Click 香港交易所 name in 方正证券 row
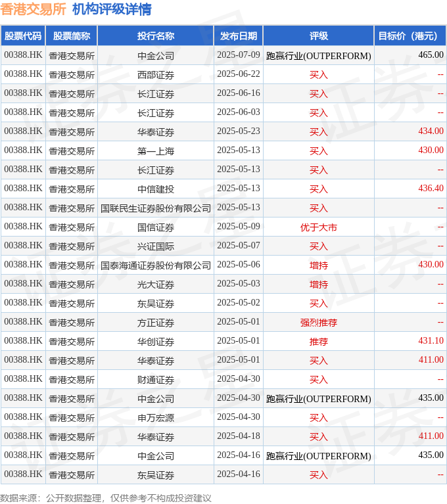Viewport: 447px width, 504px height. pyautogui.click(x=72, y=323)
